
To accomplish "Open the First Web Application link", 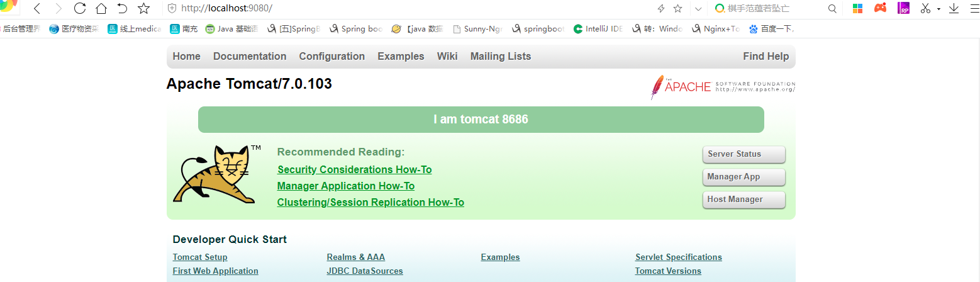I will [x=215, y=271].
